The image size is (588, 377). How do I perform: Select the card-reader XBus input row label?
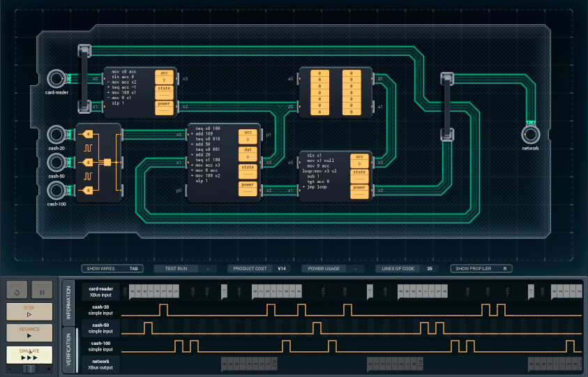100,292
